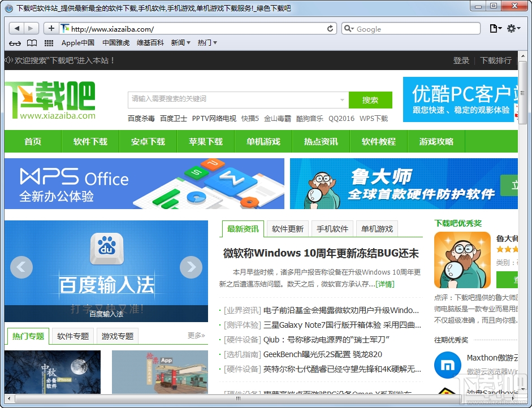Viewport: 532px width, 408px height.
Task: Open the 游戏攻略 navigation item
Action: [436, 141]
